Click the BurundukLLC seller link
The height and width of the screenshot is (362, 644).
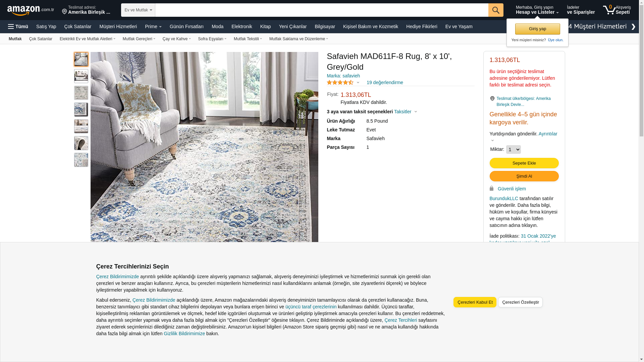[x=504, y=198]
